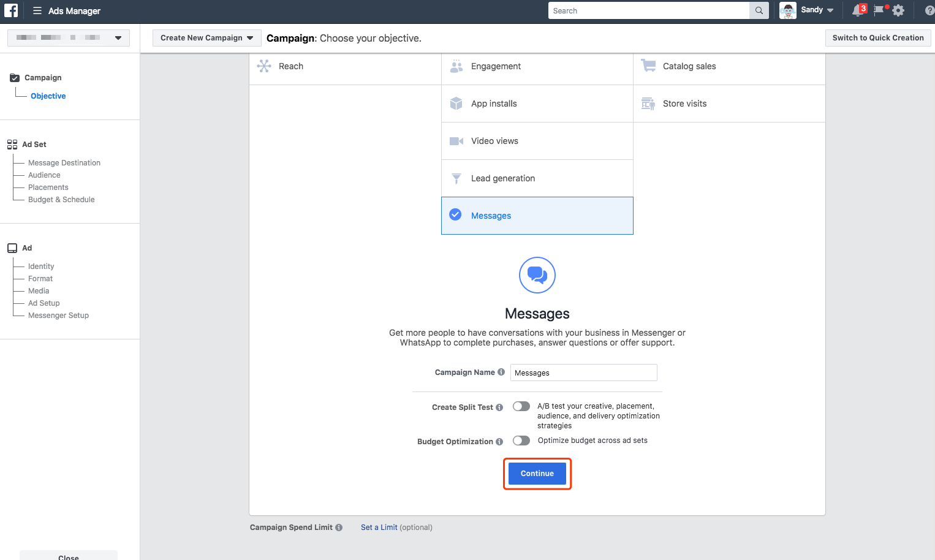
Task: Click the Engagement people icon
Action: point(456,66)
